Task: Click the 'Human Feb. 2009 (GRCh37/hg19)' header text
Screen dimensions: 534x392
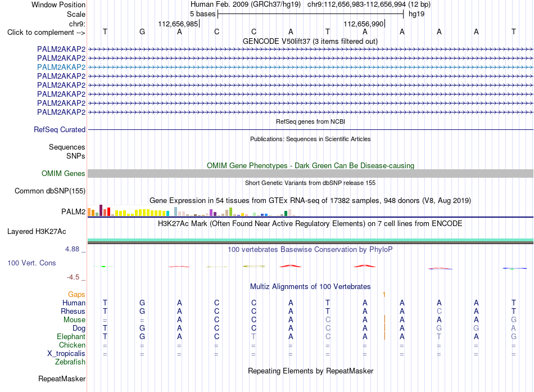Action: (x=246, y=4)
